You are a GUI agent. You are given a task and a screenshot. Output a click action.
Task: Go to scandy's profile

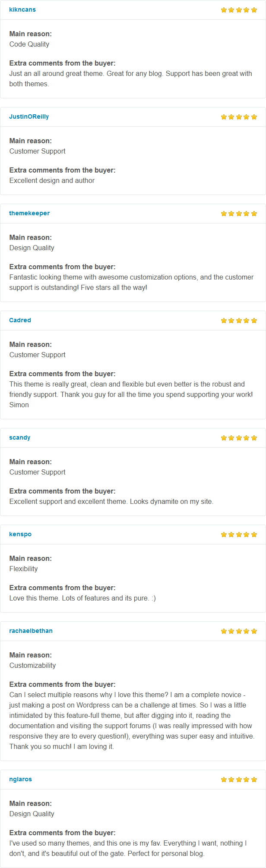pyautogui.click(x=20, y=437)
